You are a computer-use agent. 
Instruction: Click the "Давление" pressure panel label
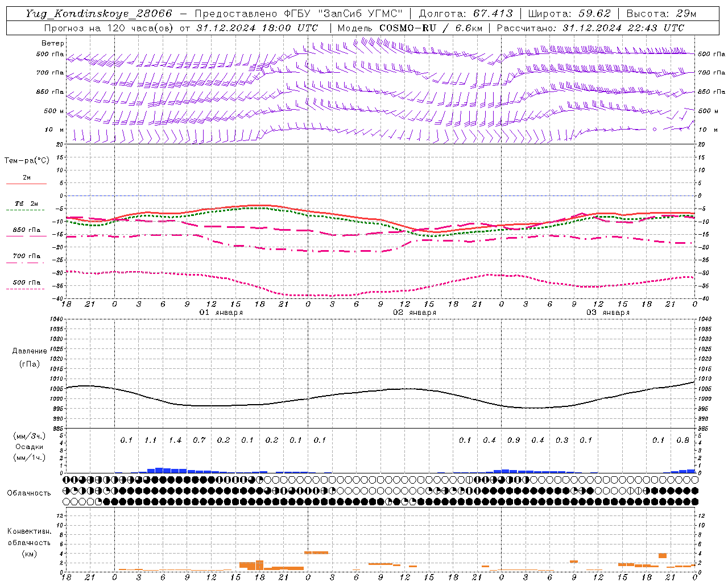click(30, 351)
